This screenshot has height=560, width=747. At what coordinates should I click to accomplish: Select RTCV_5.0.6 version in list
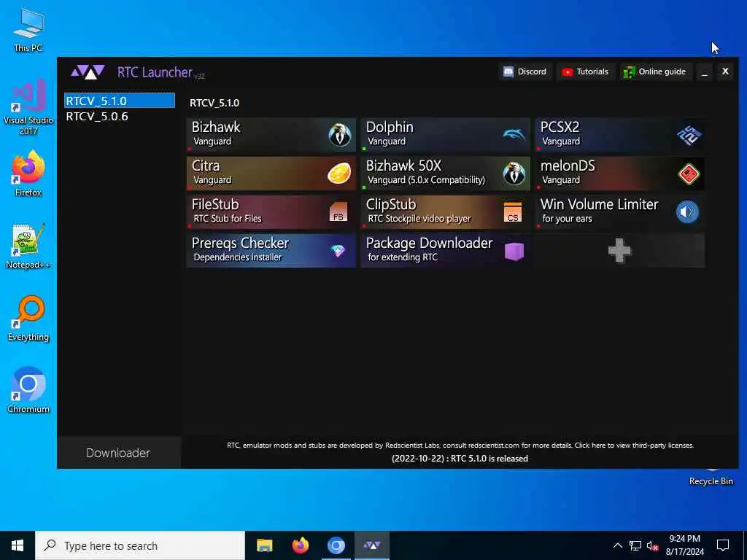tap(120, 116)
